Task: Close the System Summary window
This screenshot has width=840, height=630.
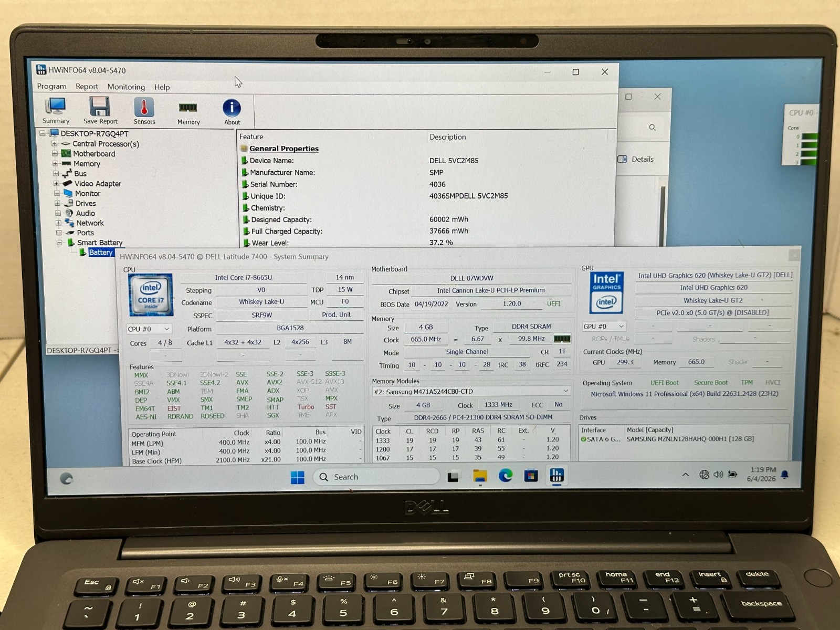Action: 794,255
